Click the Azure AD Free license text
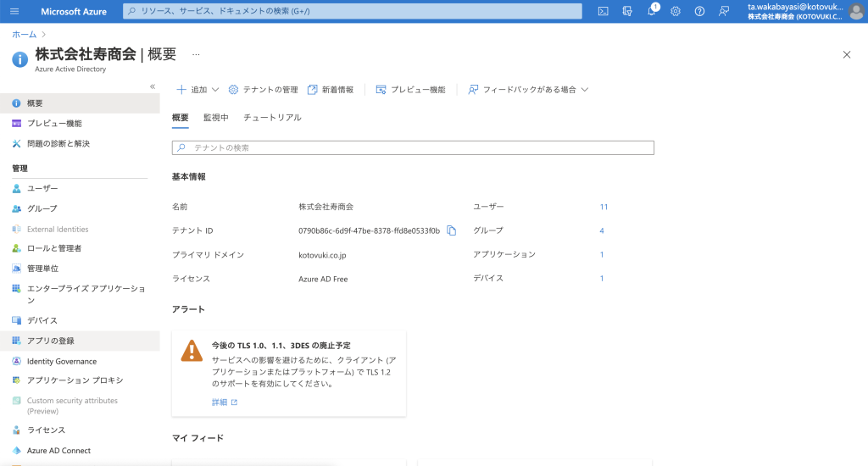The image size is (868, 466). [x=323, y=279]
